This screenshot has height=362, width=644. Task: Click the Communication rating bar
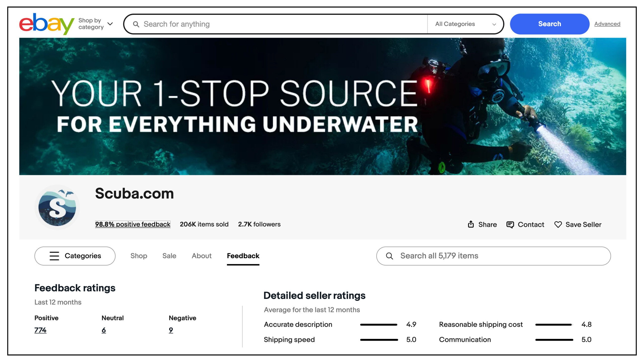click(554, 340)
